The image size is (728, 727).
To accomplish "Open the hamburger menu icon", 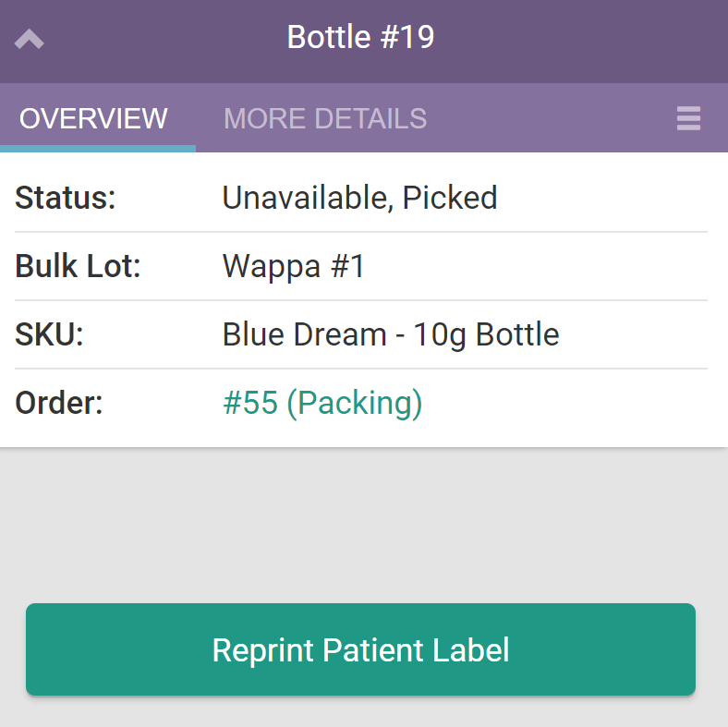I will 688,118.
